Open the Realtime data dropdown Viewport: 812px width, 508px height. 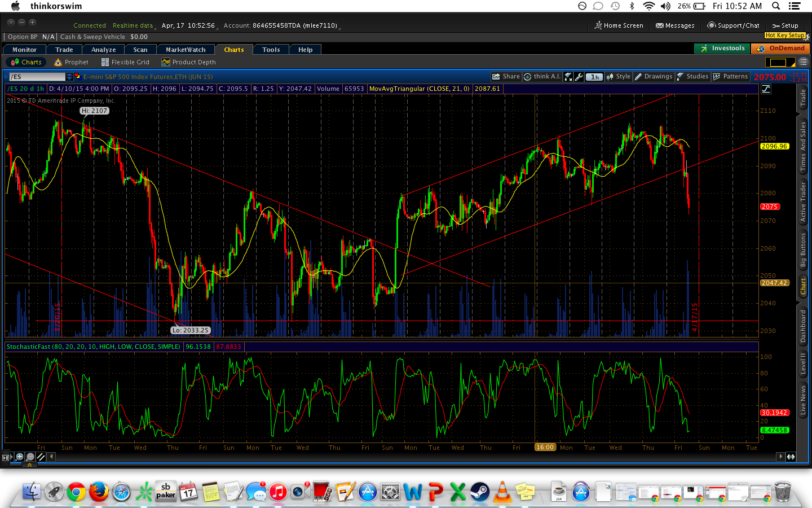click(x=134, y=25)
